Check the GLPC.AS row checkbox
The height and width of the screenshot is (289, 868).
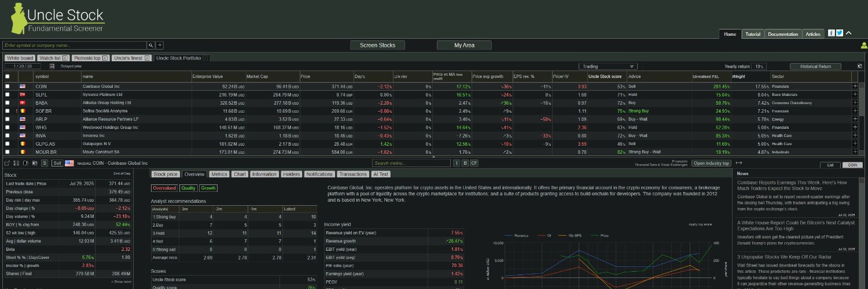coord(8,143)
